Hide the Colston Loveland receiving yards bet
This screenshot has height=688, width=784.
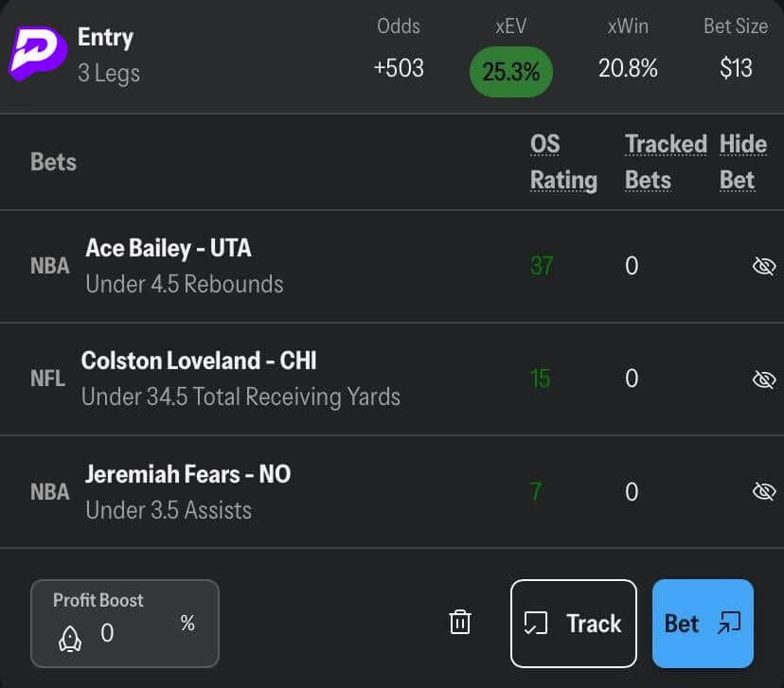pos(762,379)
